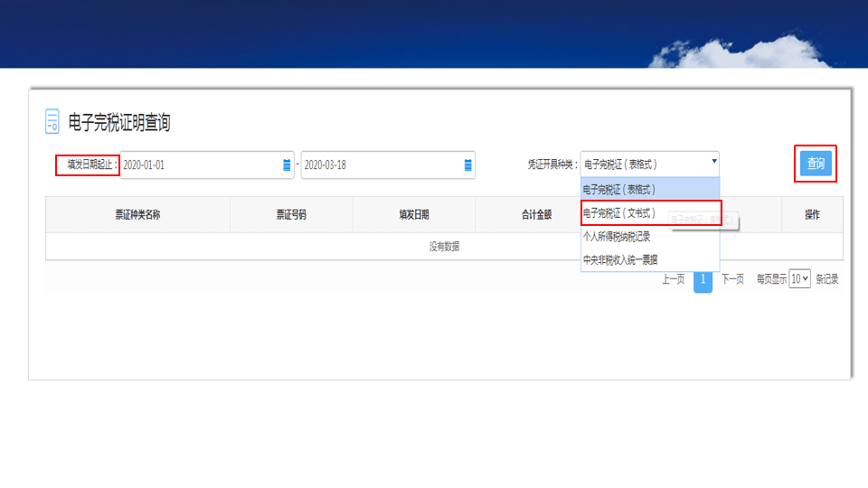Click the 操作 column header
Image resolution: width=868 pixels, height=488 pixels.
tap(812, 215)
